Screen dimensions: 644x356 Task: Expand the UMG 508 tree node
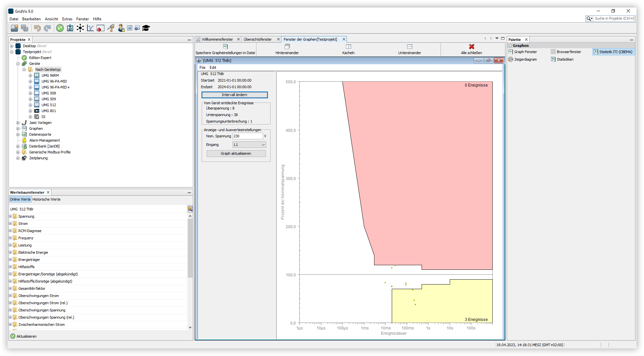[30, 93]
